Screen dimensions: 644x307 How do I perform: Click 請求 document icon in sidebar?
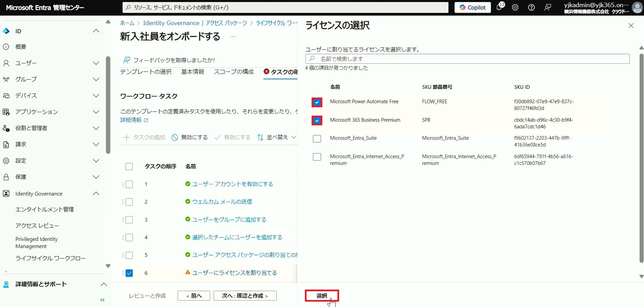coord(6,144)
